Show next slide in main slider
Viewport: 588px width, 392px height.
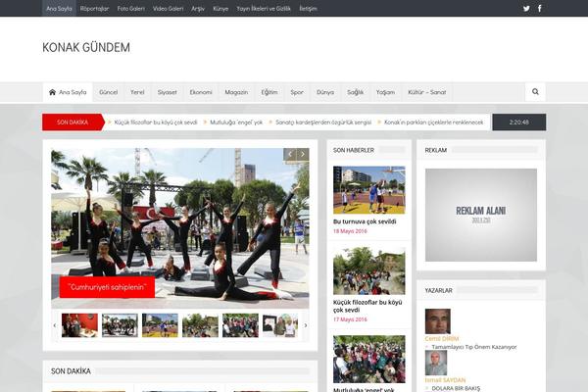pos(303,154)
